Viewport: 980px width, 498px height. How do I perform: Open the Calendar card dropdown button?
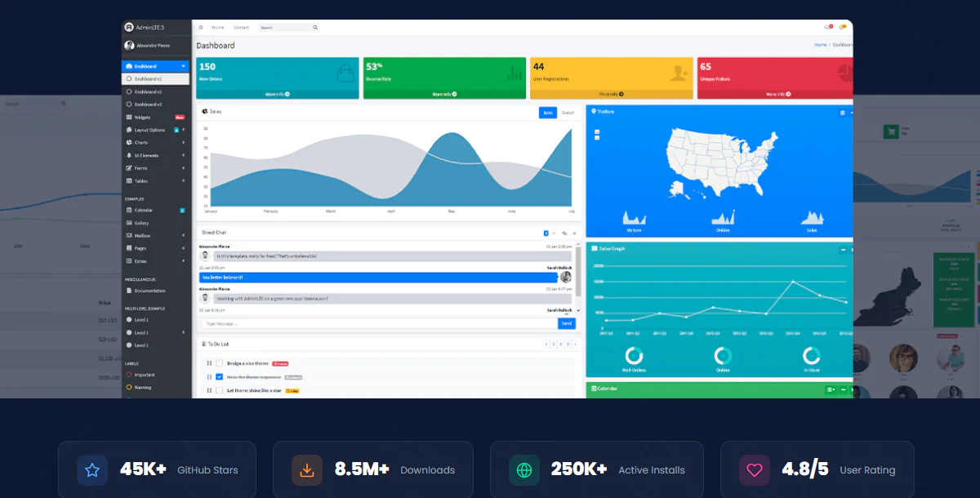coord(831,389)
